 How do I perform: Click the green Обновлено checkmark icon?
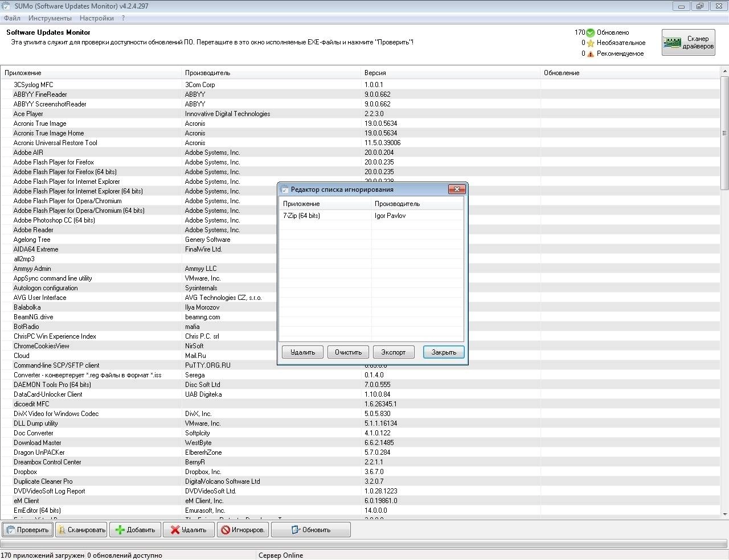coord(591,32)
